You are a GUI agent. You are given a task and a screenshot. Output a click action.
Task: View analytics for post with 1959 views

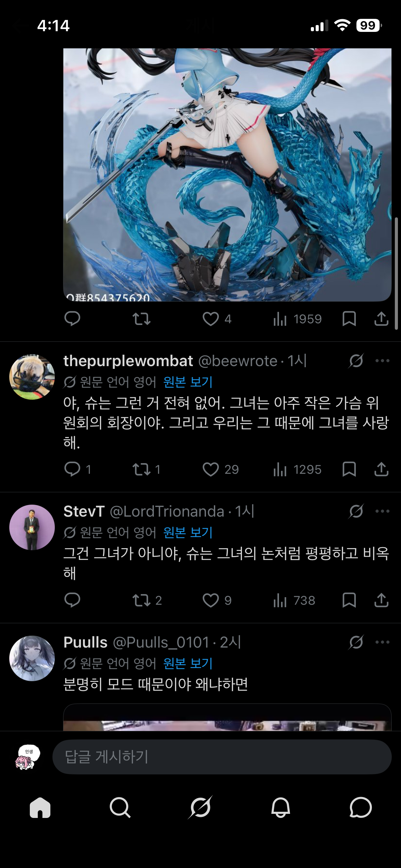(297, 319)
